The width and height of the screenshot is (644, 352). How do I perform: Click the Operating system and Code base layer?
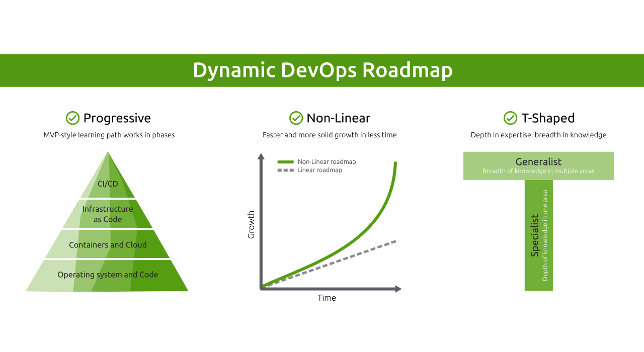(x=108, y=275)
